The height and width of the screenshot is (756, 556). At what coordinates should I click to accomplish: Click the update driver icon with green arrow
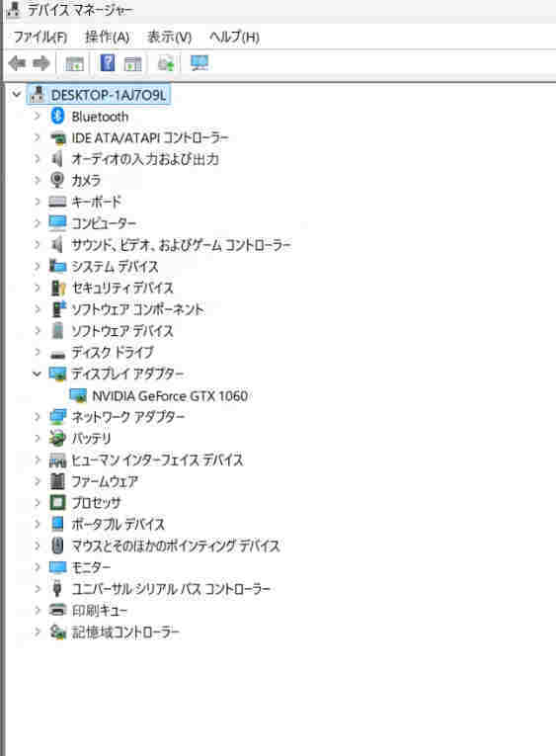coord(166,63)
